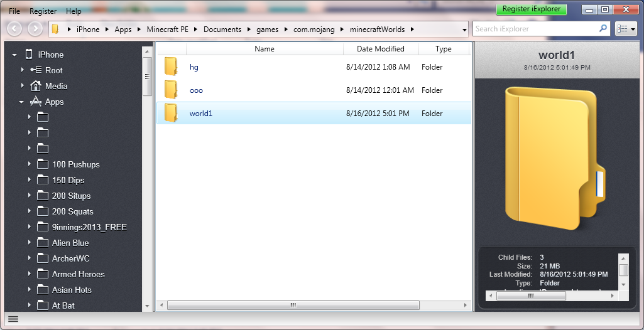Click the 9innings2013_FREE folder icon

point(43,227)
